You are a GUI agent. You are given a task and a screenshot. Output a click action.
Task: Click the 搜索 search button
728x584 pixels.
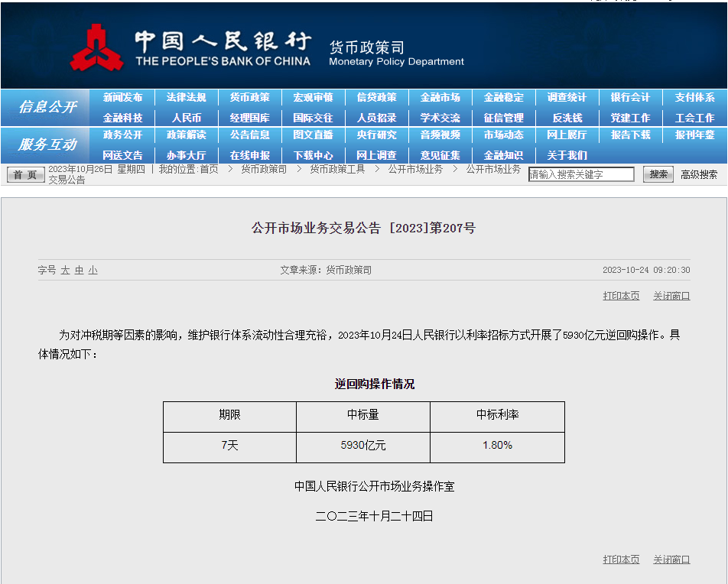(x=658, y=174)
